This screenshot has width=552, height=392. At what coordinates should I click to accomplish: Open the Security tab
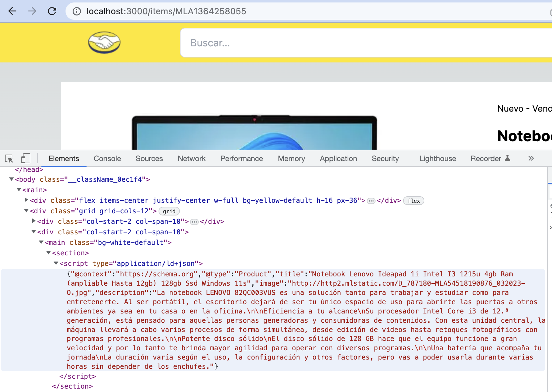[385, 159]
